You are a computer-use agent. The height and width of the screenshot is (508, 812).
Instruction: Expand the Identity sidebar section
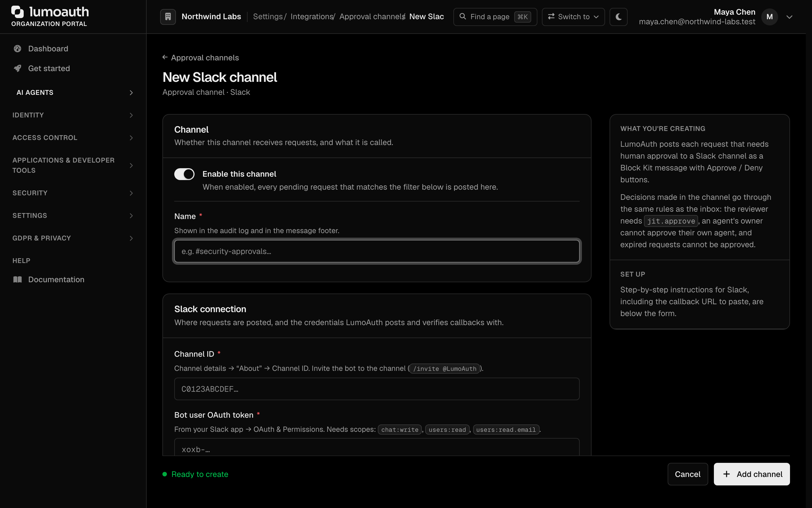[73, 115]
